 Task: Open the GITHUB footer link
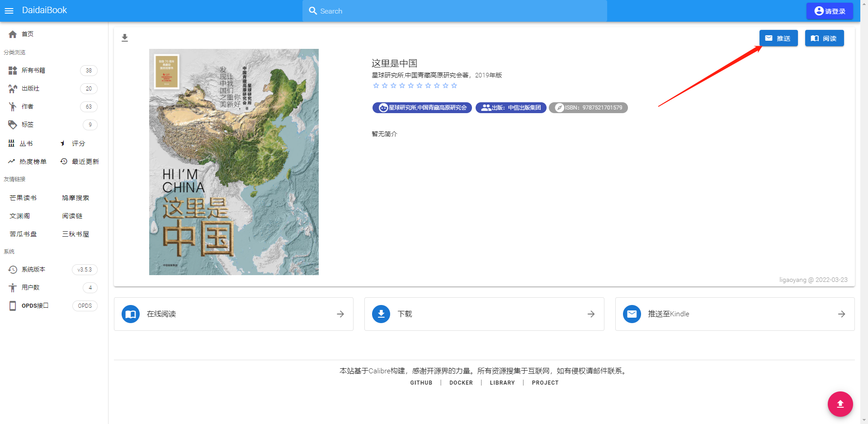pos(421,383)
